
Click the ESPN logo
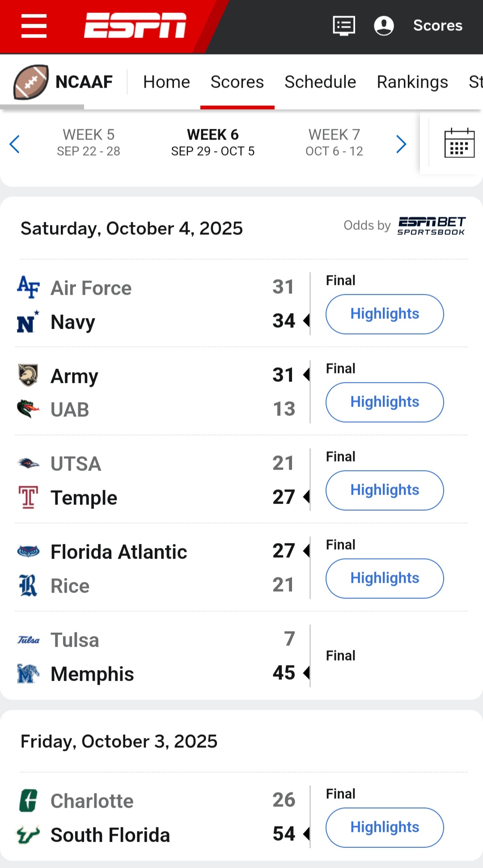pos(135,25)
